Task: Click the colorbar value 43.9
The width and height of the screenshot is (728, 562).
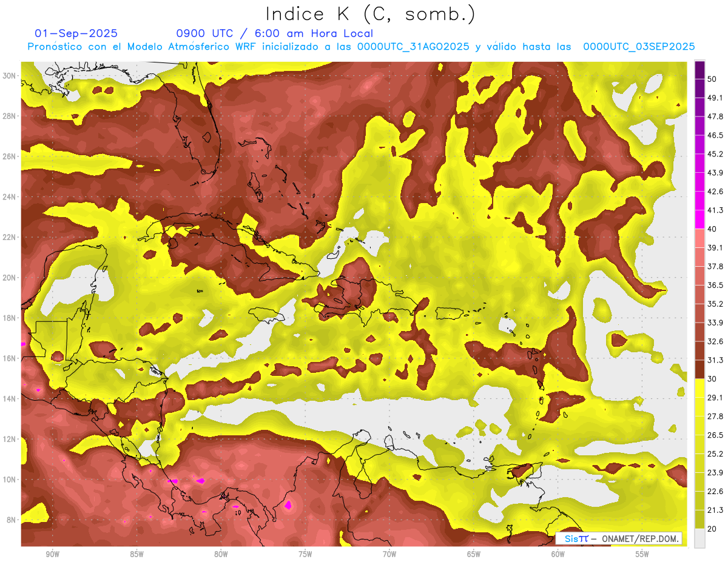Action: click(715, 173)
